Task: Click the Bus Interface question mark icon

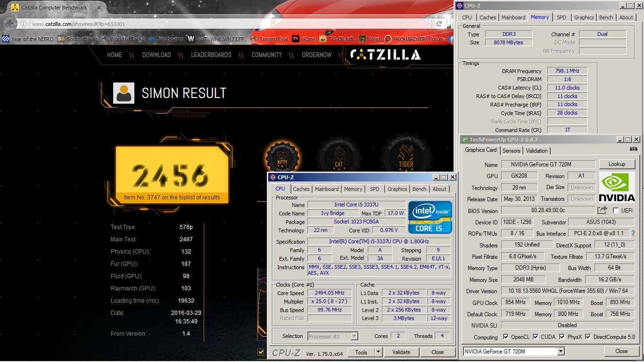Action: 633,233
